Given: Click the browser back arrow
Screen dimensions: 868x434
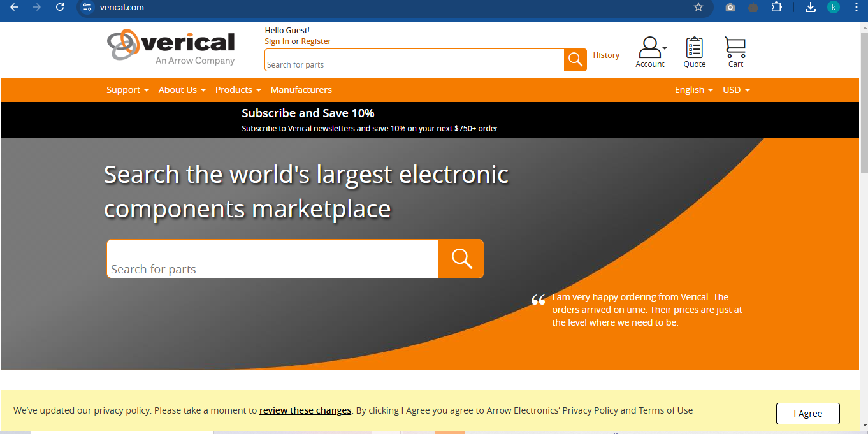Looking at the screenshot, I should tap(14, 7).
